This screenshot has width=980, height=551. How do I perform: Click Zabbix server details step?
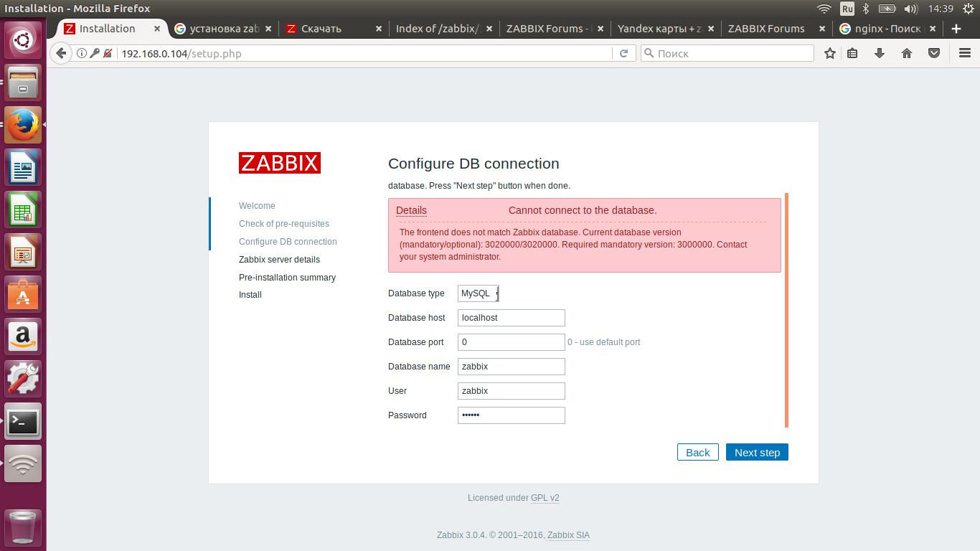click(x=279, y=260)
